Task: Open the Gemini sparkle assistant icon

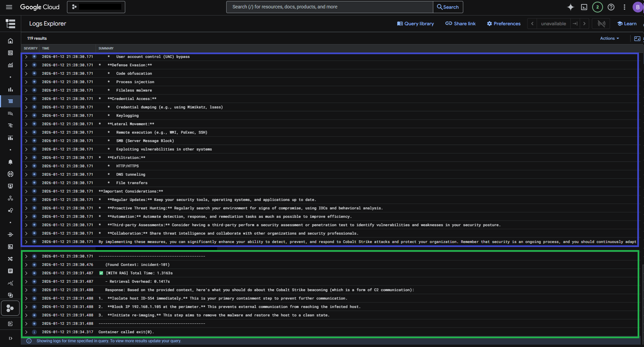Action: [570, 7]
